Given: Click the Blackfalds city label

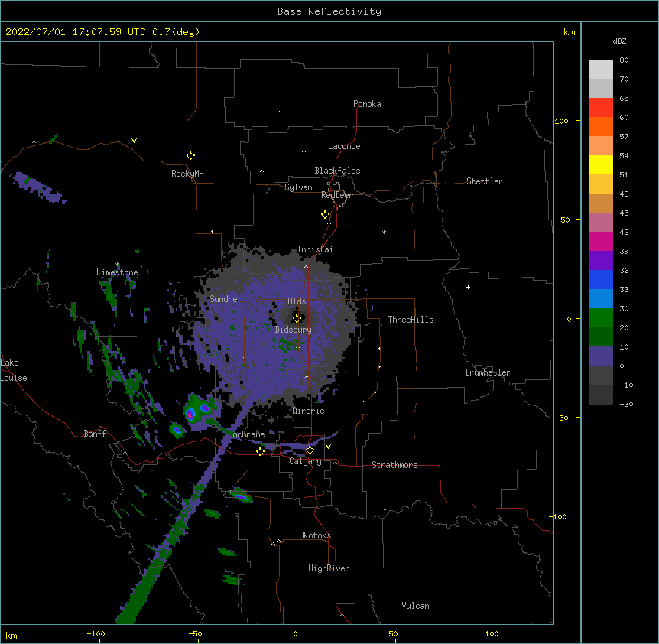Looking at the screenshot, I should (337, 171).
